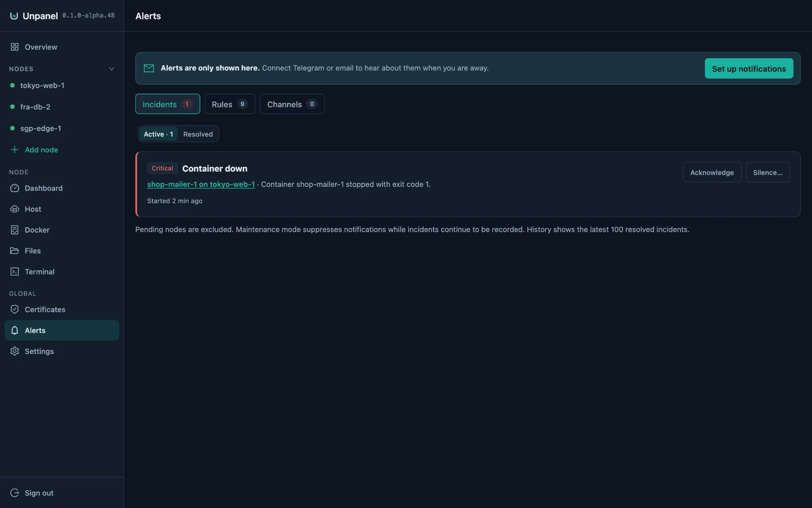The width and height of the screenshot is (812, 508).
Task: Click the Overview grid icon
Action: click(14, 47)
